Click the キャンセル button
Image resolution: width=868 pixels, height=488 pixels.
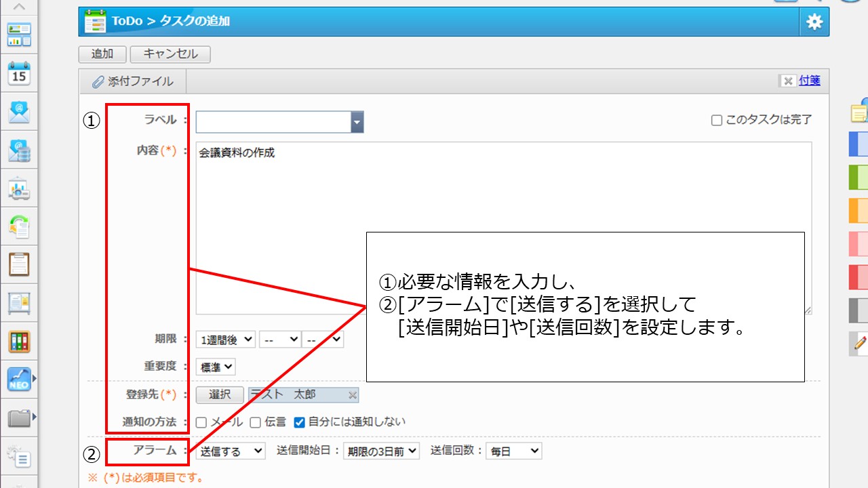pyautogui.click(x=170, y=54)
